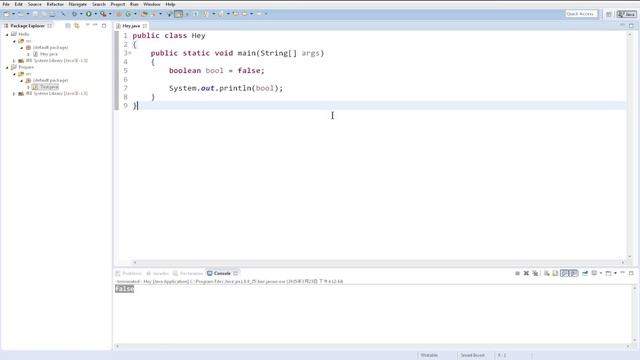Click the 'false' output in console
Screen dimensions: 640x360
tap(124, 289)
